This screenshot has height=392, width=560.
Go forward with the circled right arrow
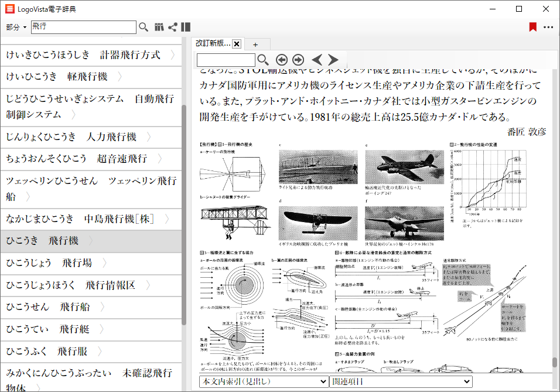(x=298, y=60)
